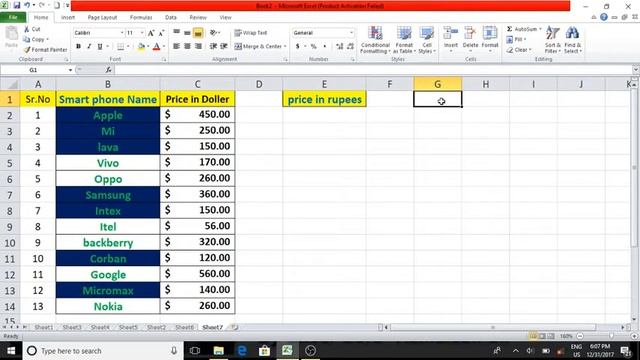The width and height of the screenshot is (640, 360).
Task: Open the General number format dropdown
Action: 351,33
